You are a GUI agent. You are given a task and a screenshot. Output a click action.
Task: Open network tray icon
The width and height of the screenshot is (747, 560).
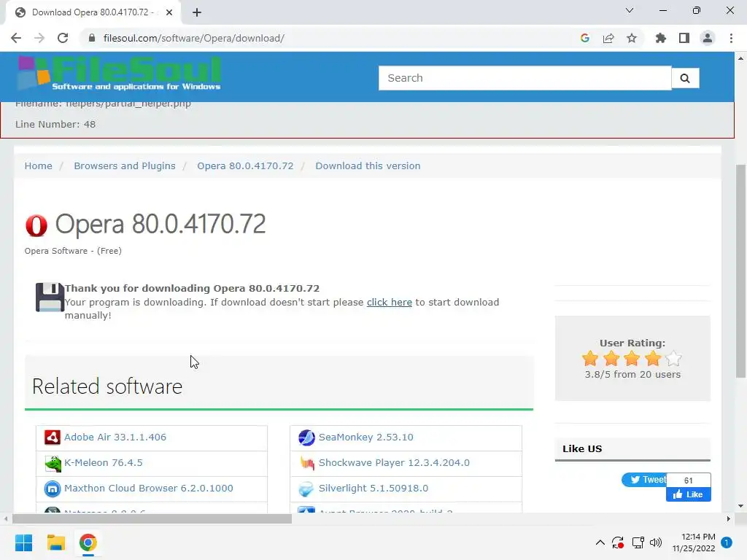638,542
